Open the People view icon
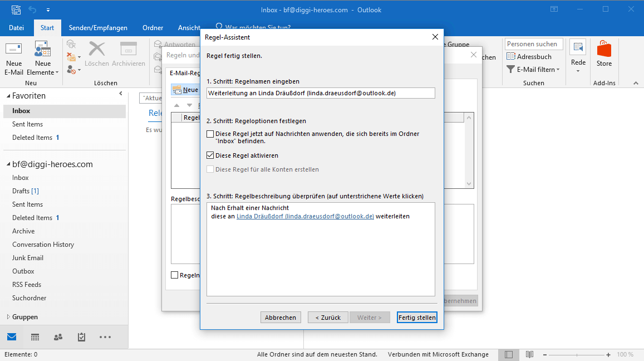 (x=58, y=337)
